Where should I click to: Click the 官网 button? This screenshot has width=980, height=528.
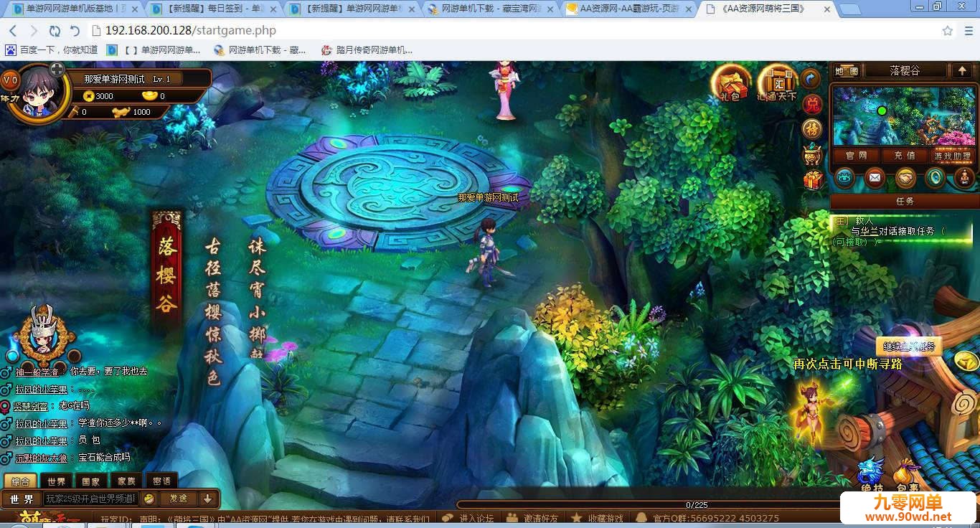point(856,156)
